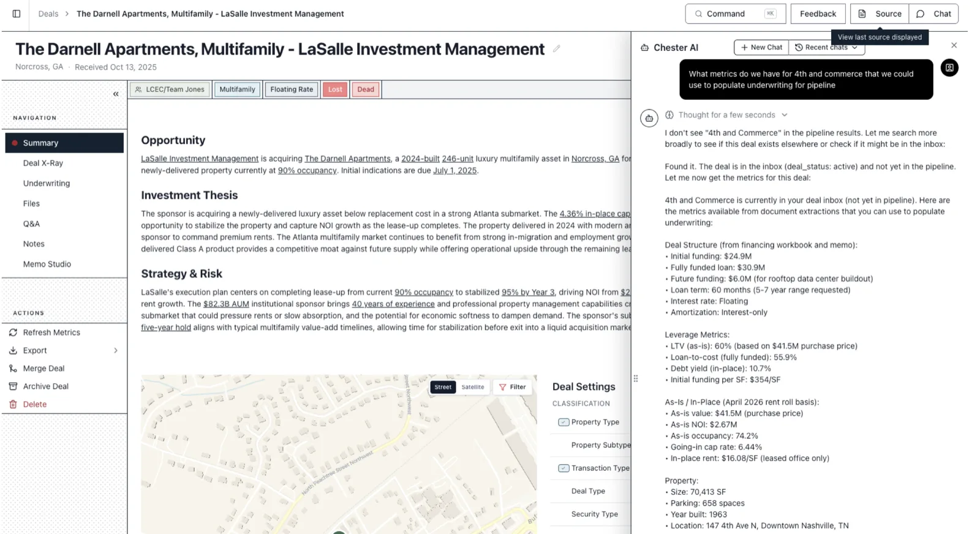This screenshot has width=980, height=534.
Task: Click the Deals breadcrumb link
Action: (48, 13)
